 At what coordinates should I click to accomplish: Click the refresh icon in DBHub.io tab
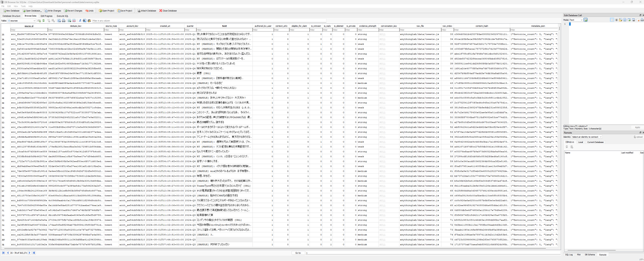[567, 146]
